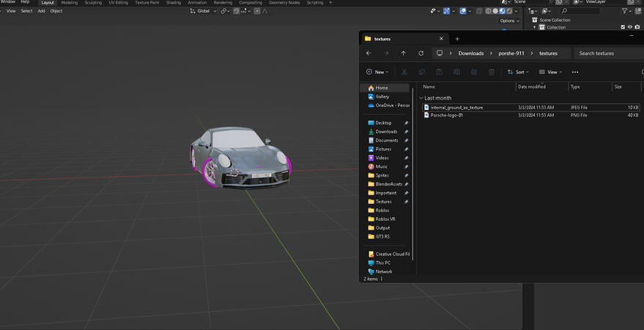Open the outliner filter funnel icon

click(625, 11)
